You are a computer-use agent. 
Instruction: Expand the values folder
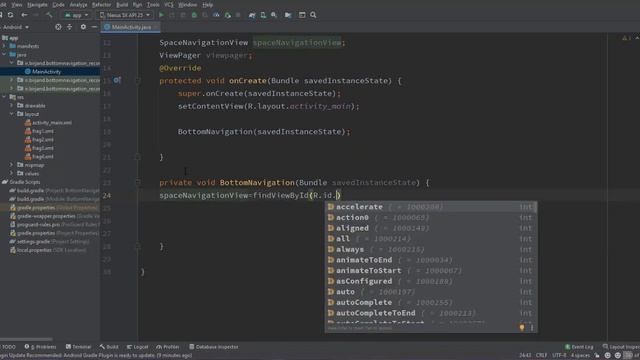click(11, 173)
